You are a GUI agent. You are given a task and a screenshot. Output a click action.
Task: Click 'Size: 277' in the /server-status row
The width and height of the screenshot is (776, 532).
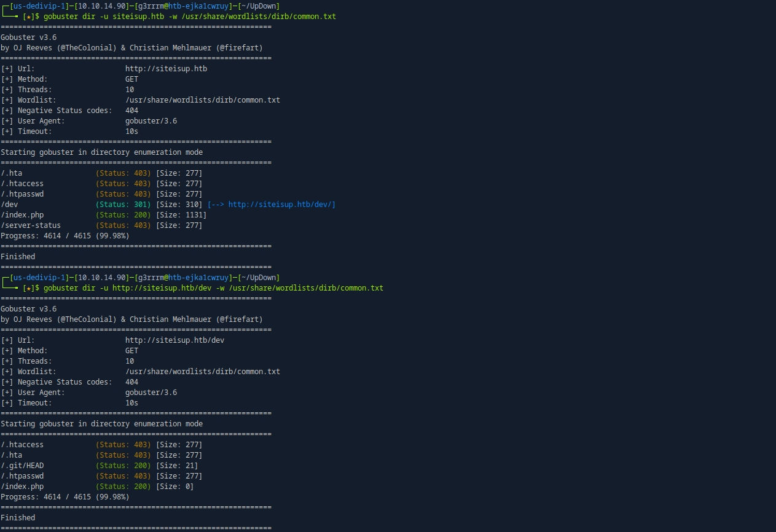(179, 225)
